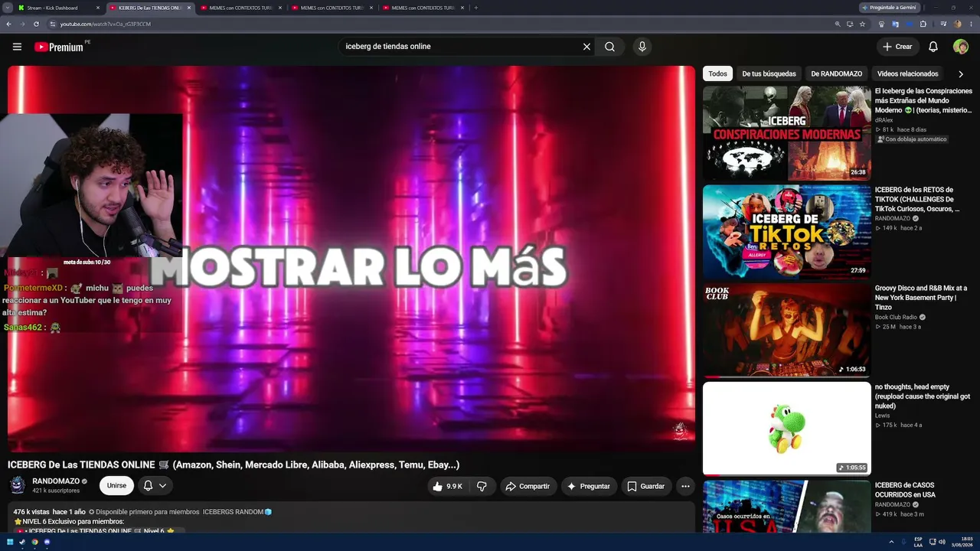
Task: Open Chrome from the taskbar
Action: [x=34, y=542]
